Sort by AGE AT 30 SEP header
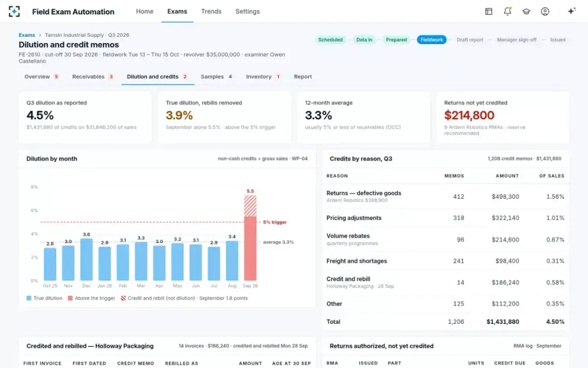The height and width of the screenshot is (368, 588). (x=292, y=363)
